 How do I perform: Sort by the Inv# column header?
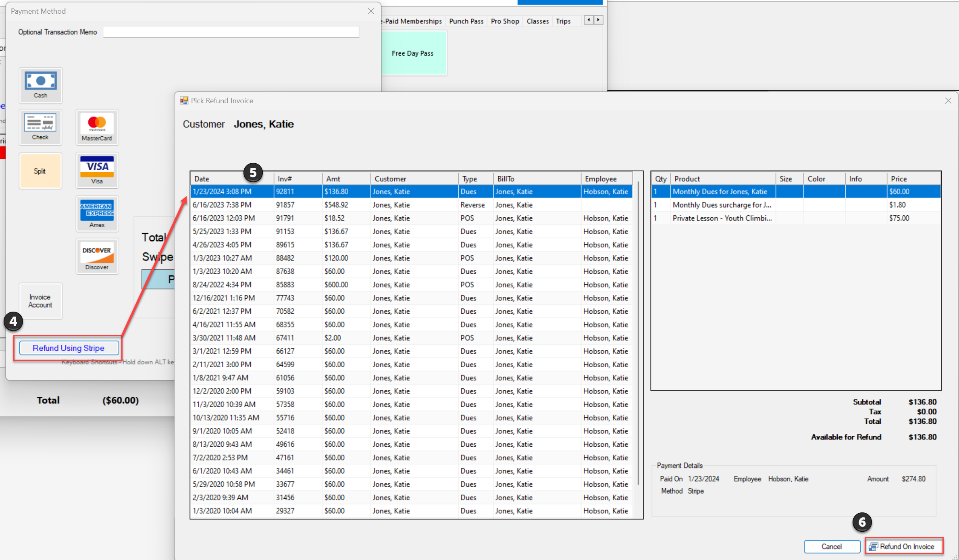click(298, 179)
